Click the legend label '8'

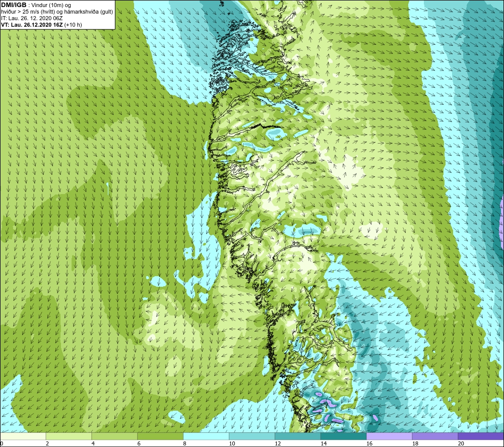coord(185,443)
